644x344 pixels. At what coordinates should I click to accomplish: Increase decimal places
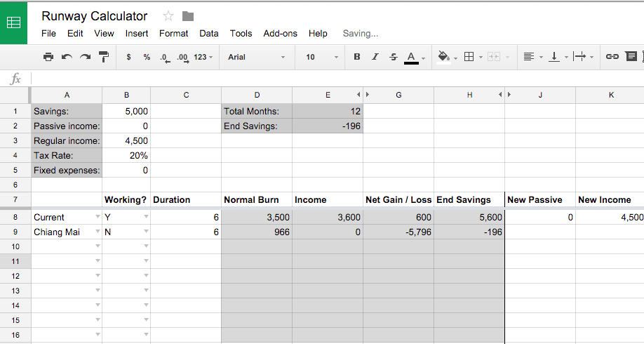(183, 58)
